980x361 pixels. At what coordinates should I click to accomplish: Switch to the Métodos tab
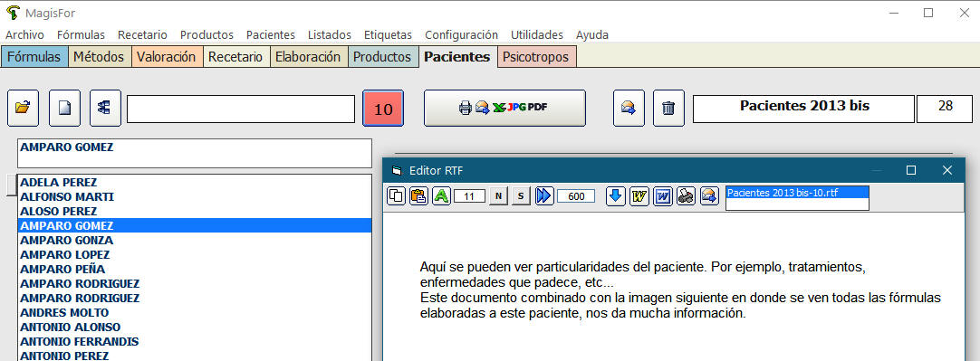coord(99,57)
